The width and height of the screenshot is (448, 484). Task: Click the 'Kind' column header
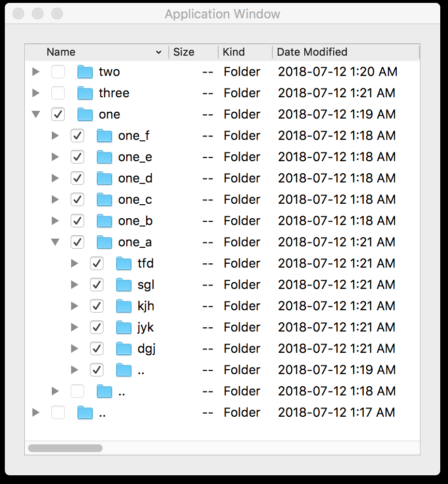[233, 52]
